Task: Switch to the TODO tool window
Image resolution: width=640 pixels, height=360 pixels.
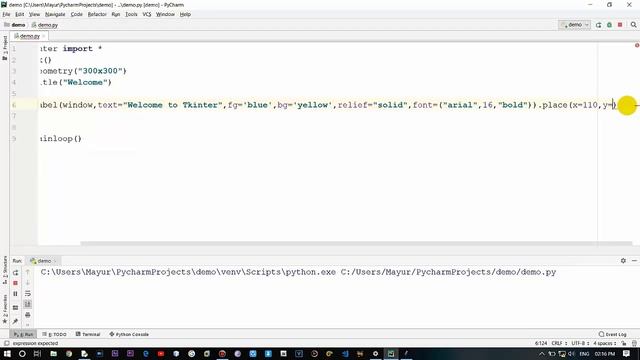Action: pos(55,334)
